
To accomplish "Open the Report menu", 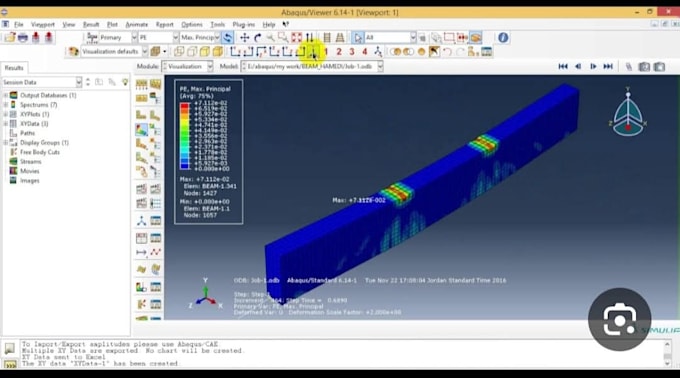I will [164, 25].
